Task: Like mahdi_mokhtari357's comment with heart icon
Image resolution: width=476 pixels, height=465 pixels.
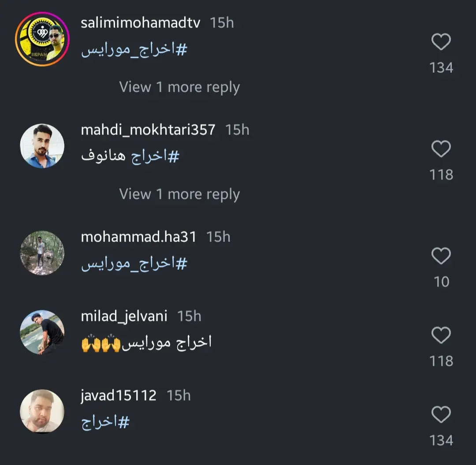Action: [x=441, y=149]
